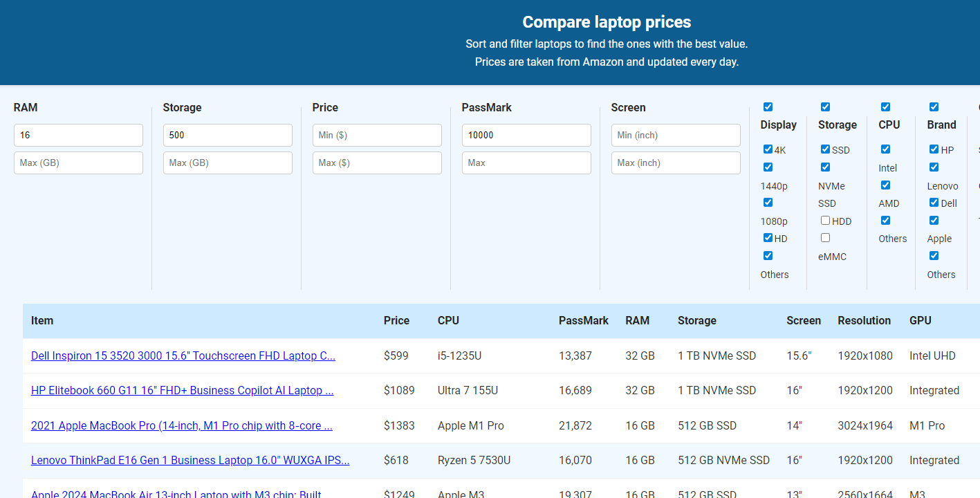The height and width of the screenshot is (498, 980).
Task: Click the $618 price cell
Action: coord(396,460)
